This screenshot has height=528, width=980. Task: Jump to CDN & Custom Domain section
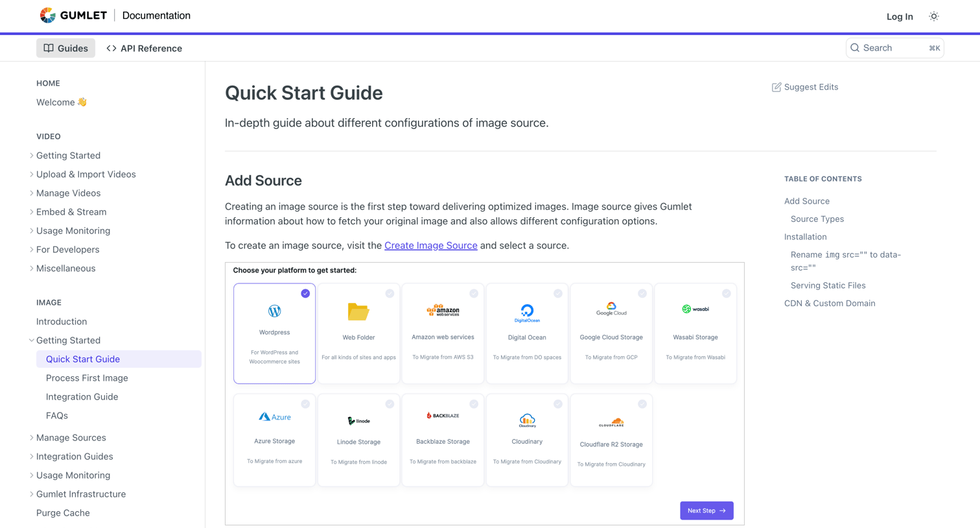pos(830,304)
